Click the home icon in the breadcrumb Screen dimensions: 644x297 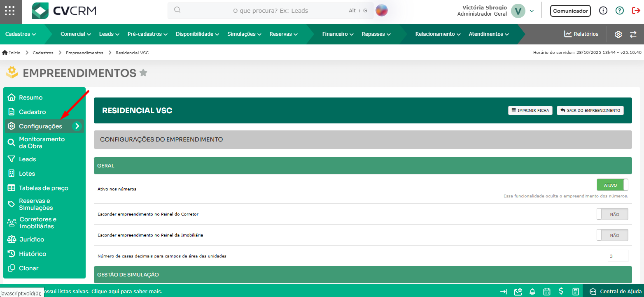click(5, 53)
